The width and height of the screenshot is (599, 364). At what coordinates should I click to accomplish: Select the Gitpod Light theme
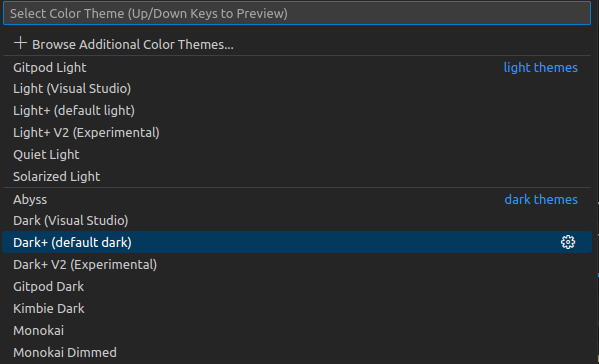point(297,67)
